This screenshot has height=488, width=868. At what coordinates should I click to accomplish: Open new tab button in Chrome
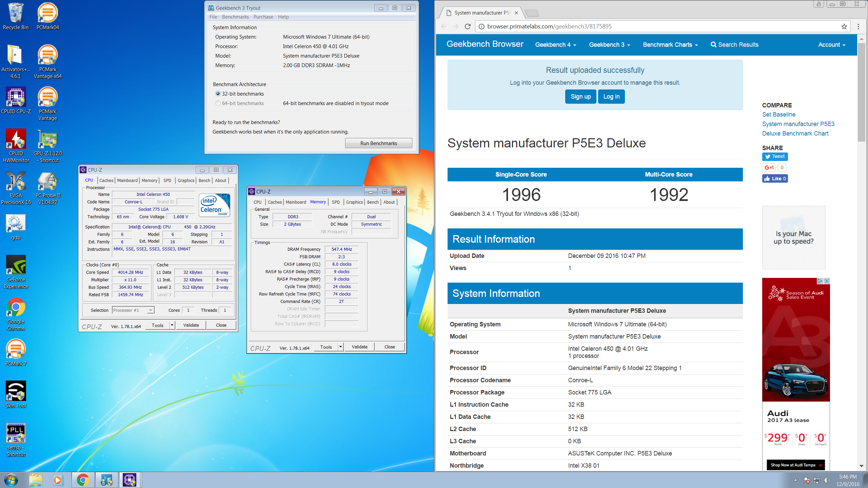tap(532, 13)
